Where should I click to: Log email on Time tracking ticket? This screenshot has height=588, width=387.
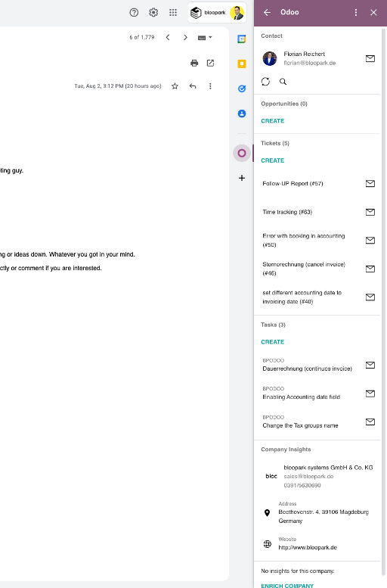point(370,212)
